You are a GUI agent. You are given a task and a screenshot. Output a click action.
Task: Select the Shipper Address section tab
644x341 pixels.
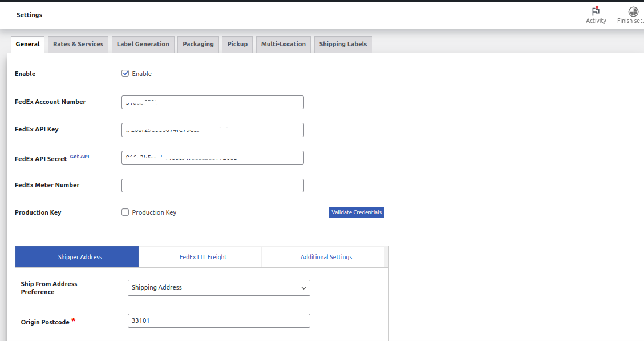click(80, 257)
